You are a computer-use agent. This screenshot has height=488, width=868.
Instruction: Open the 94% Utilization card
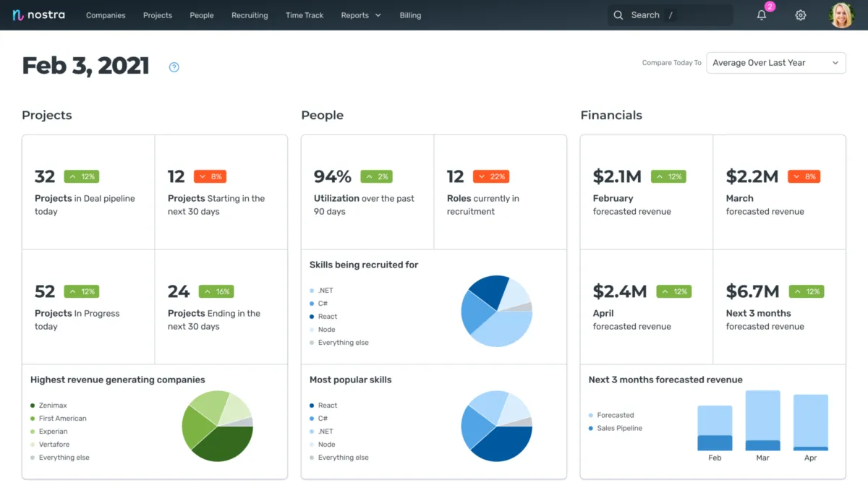point(367,192)
